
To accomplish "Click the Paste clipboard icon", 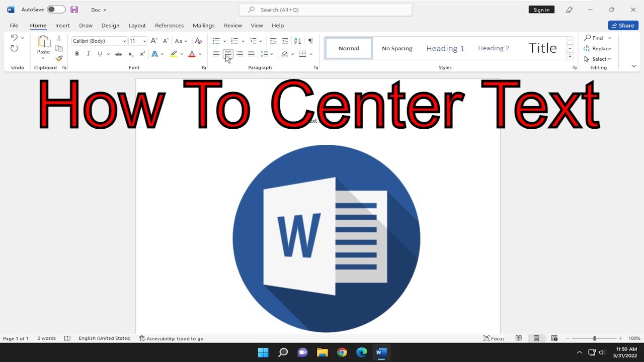I will (44, 42).
